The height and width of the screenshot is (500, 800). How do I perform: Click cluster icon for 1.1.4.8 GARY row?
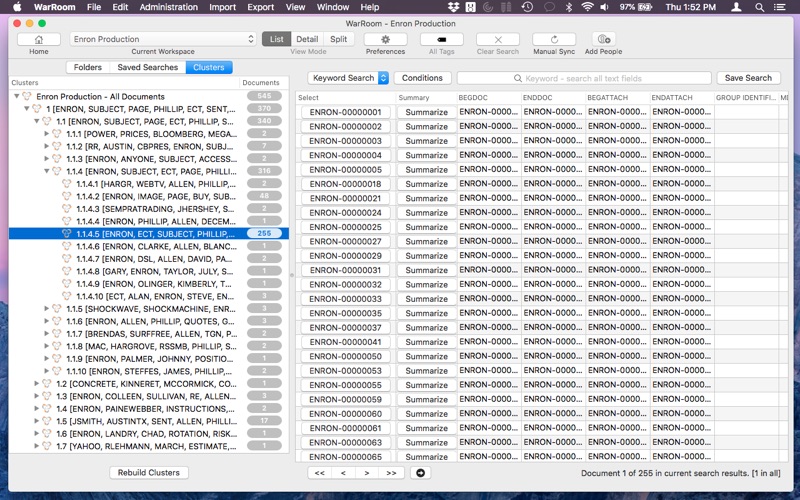pos(66,271)
